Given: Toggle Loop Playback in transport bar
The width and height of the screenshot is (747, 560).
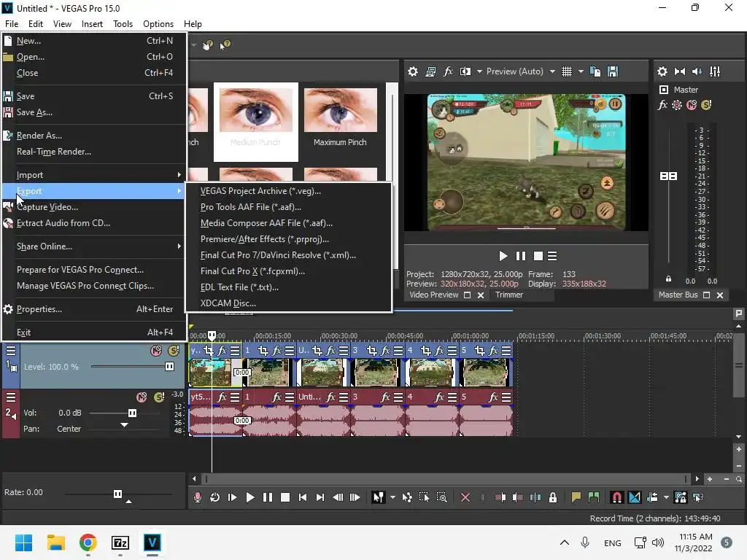Looking at the screenshot, I should [x=215, y=497].
